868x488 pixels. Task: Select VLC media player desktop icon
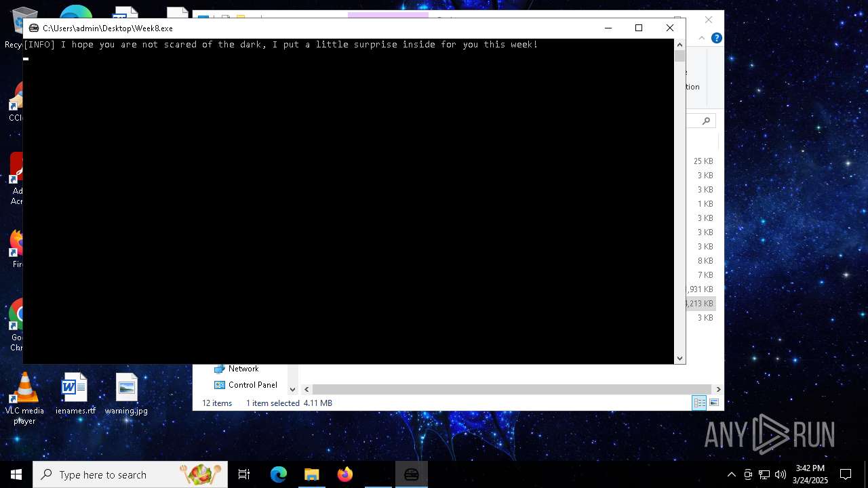[x=24, y=399]
